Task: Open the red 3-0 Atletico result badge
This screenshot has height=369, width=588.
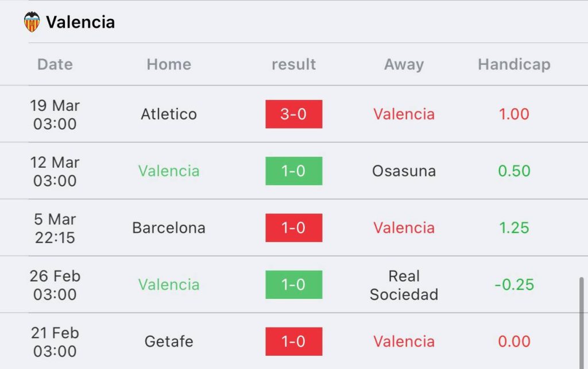Action: pyautogui.click(x=293, y=114)
